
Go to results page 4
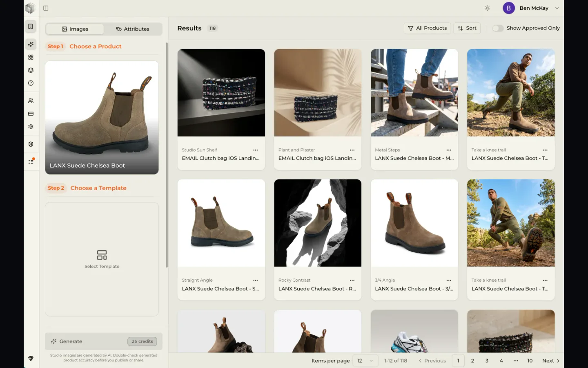(x=501, y=361)
